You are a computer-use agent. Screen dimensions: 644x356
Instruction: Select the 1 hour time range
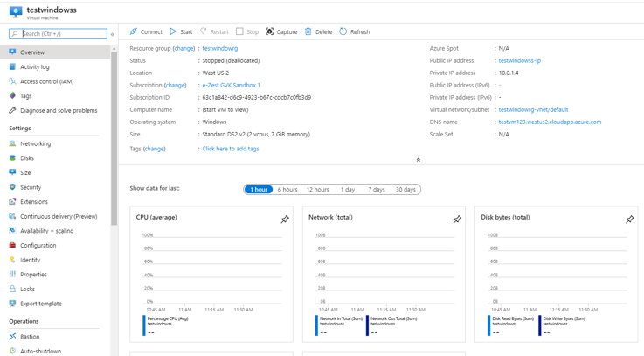click(x=259, y=190)
